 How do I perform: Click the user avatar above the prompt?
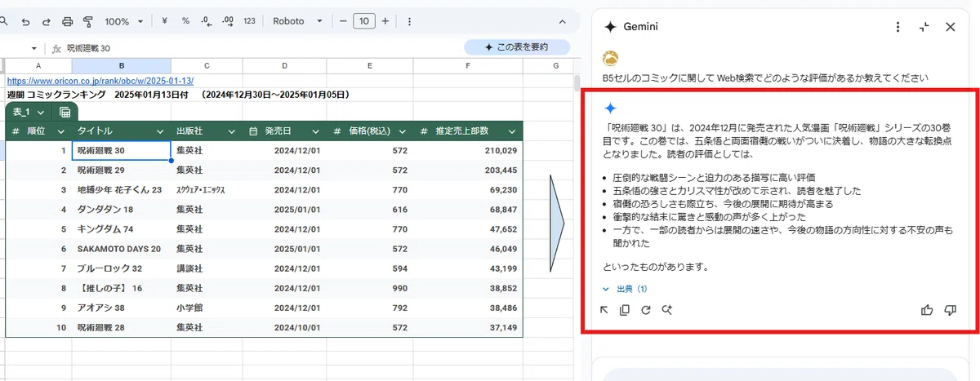(610, 59)
